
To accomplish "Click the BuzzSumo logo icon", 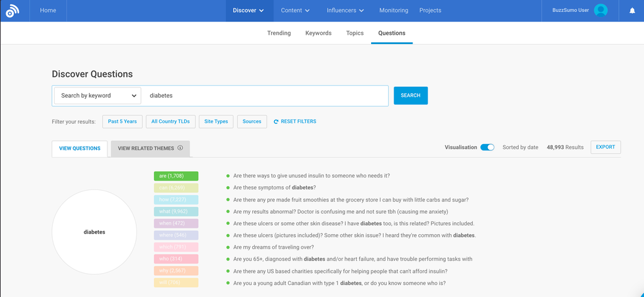I will [x=13, y=11].
